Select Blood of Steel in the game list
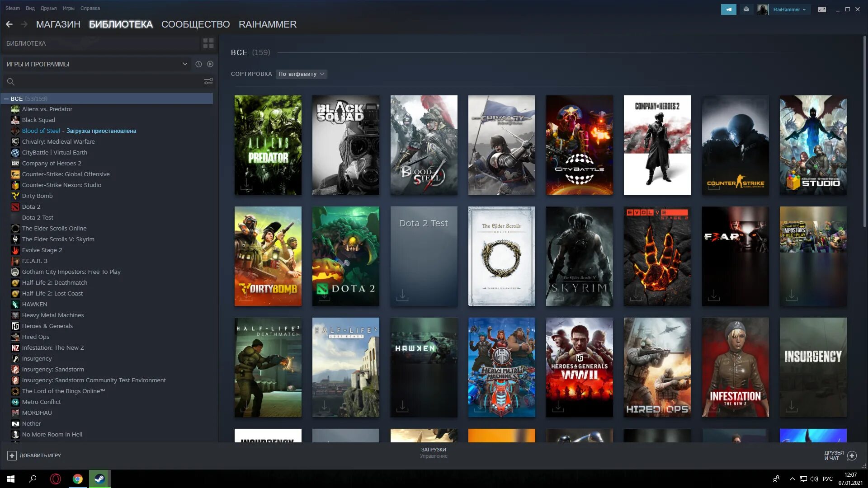The height and width of the screenshot is (488, 868). (41, 131)
